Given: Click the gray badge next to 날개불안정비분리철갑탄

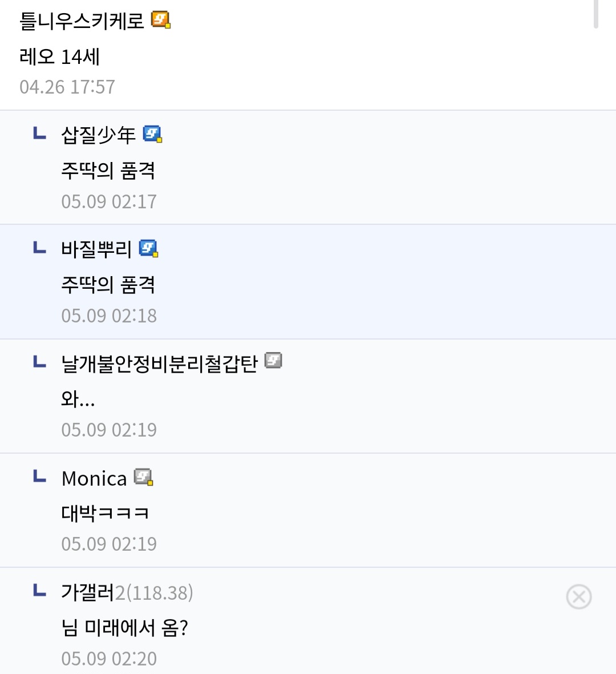Looking at the screenshot, I should pos(274,361).
